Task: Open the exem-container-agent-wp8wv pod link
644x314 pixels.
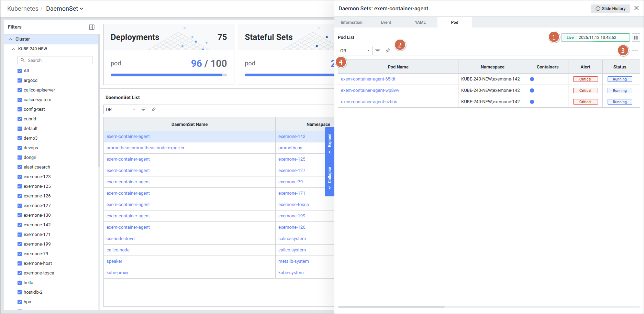Action: 370,90
